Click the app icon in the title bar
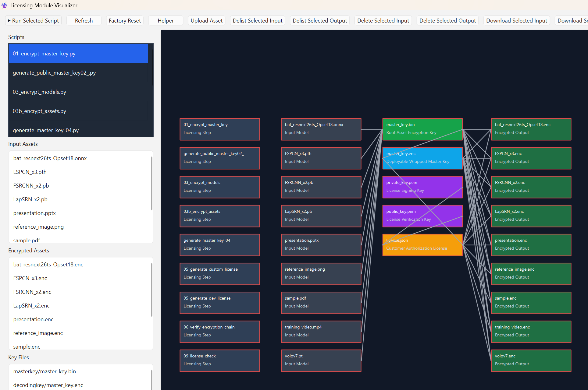 pos(4,5)
